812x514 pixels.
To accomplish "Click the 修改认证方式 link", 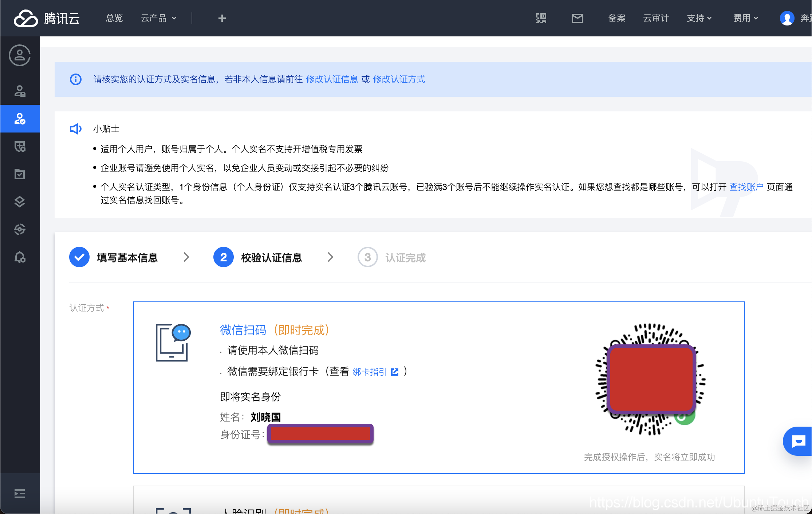I will (x=399, y=79).
